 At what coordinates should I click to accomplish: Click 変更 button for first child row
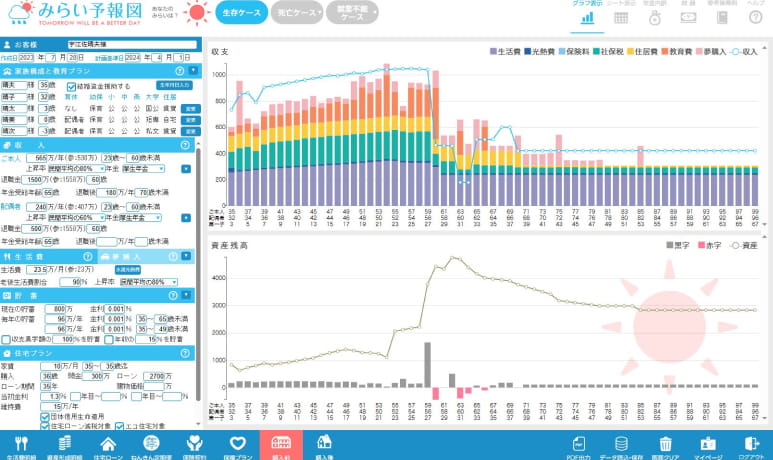click(192, 107)
